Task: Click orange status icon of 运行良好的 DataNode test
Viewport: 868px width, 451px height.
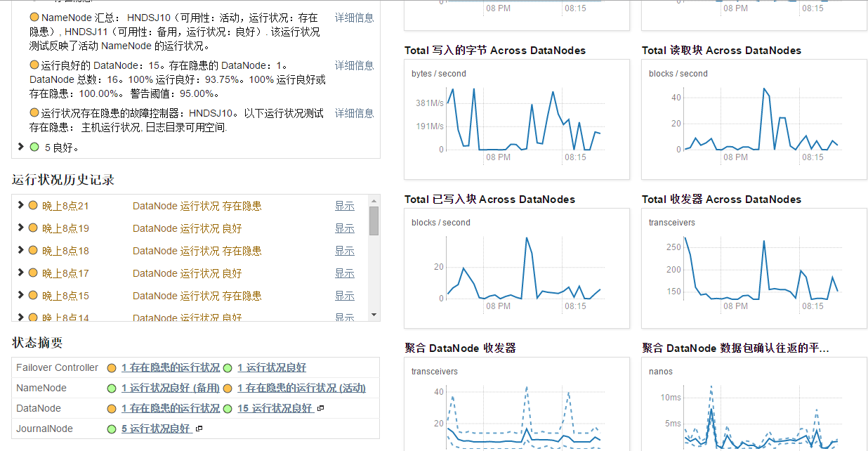Action: 34,65
